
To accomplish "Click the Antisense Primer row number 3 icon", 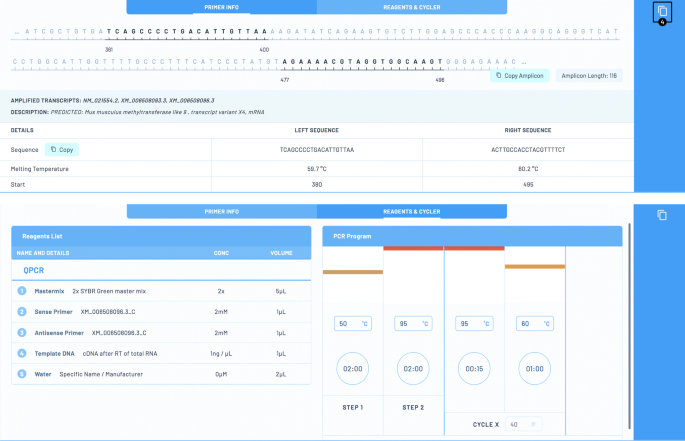I will click(21, 332).
